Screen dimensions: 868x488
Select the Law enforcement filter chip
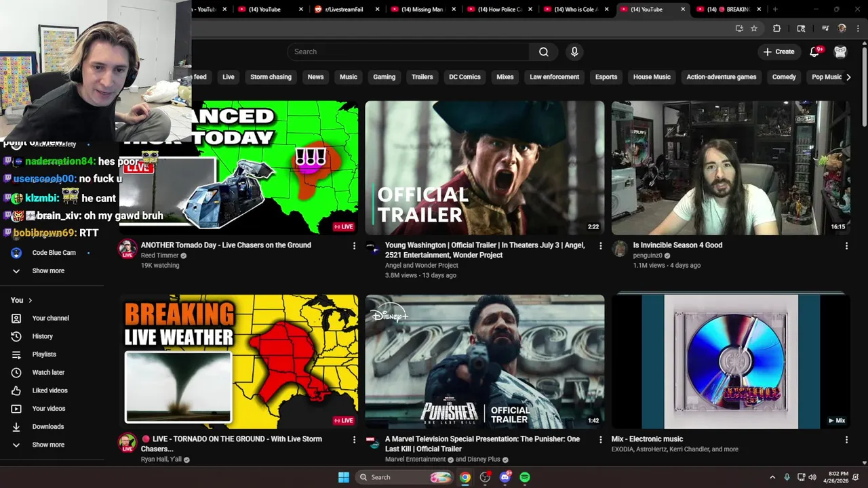point(554,77)
